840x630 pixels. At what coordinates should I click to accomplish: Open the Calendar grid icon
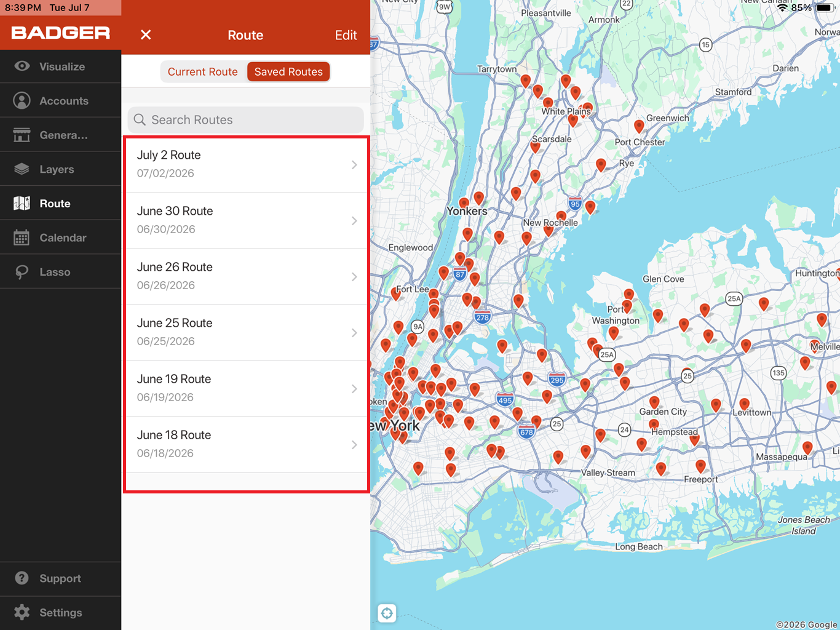[x=22, y=237]
